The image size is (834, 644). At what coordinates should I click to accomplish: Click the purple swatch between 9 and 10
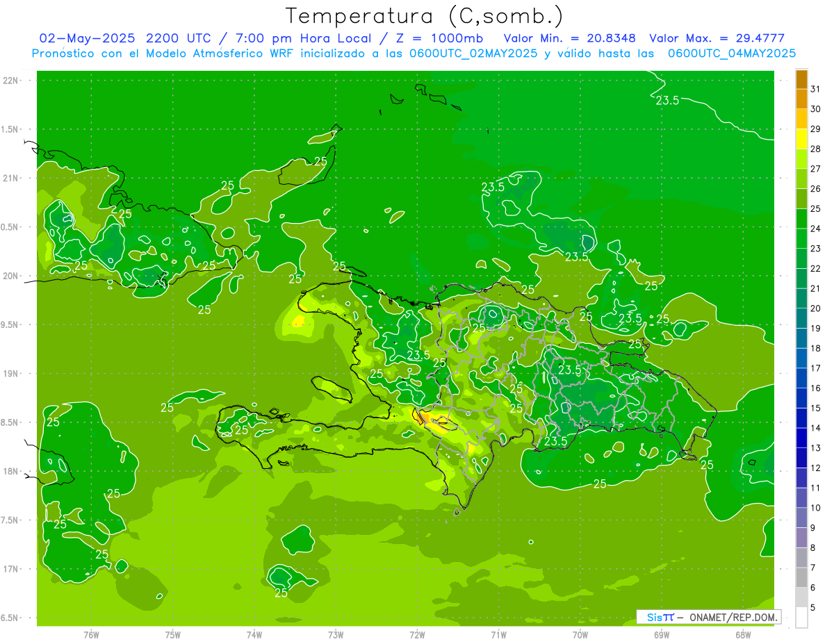801,518
